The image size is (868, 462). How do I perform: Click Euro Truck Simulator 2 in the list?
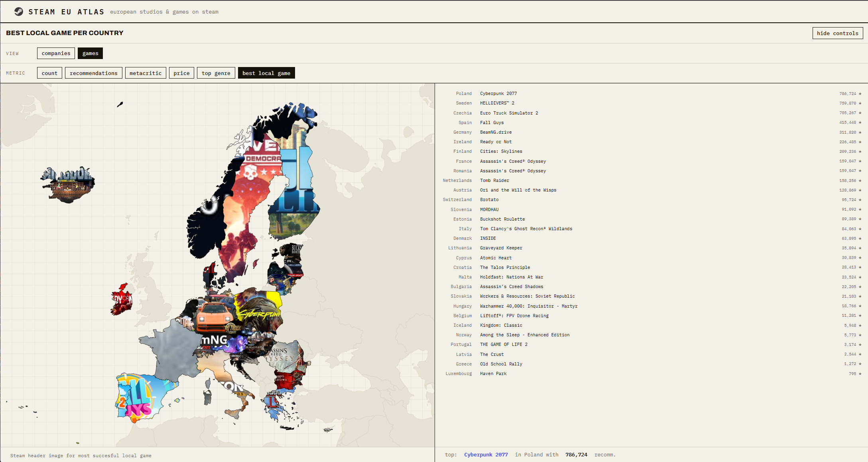(509, 113)
